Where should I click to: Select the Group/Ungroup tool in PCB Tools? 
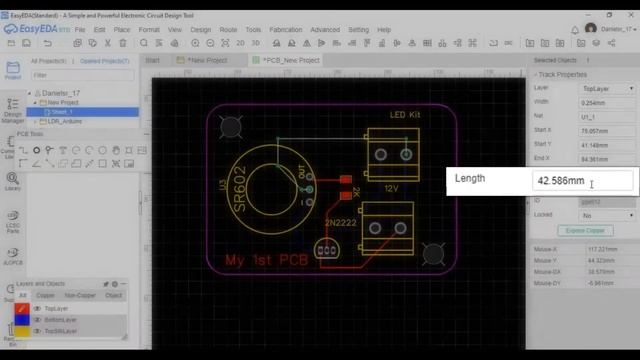click(116, 164)
